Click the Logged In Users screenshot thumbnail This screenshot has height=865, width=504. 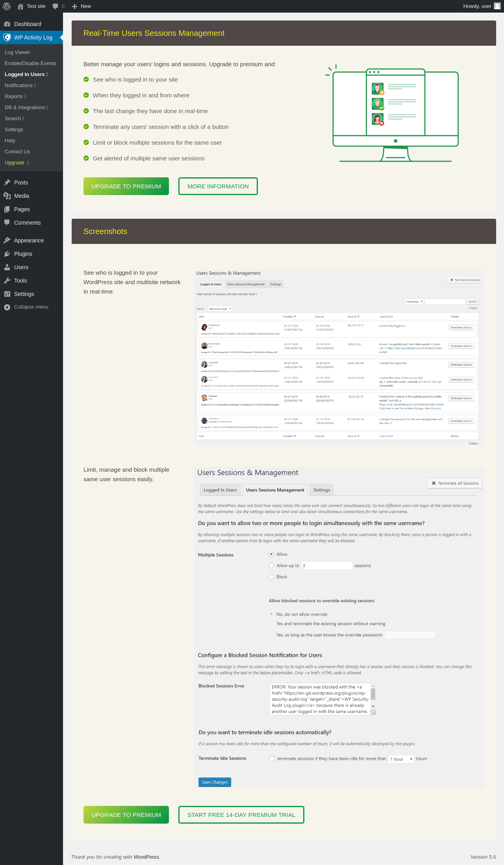[339, 357]
